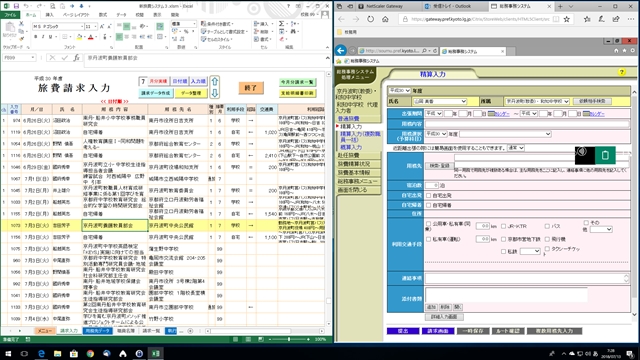Click the blue 提出 button
The image size is (640, 360).
403,331
